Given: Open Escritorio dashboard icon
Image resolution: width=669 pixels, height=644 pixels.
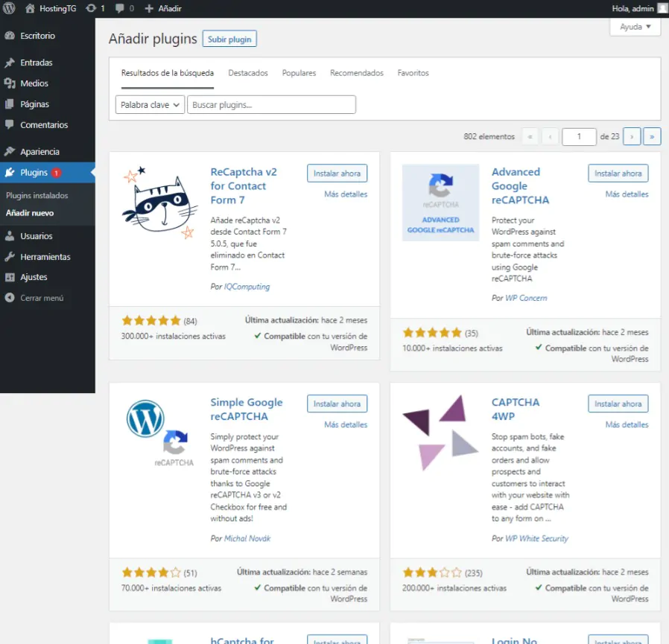Looking at the screenshot, I should click(x=10, y=36).
